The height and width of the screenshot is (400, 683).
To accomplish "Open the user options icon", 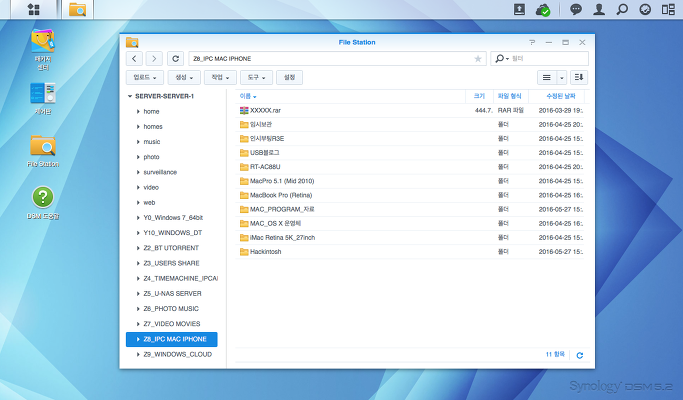I will click(x=599, y=9).
